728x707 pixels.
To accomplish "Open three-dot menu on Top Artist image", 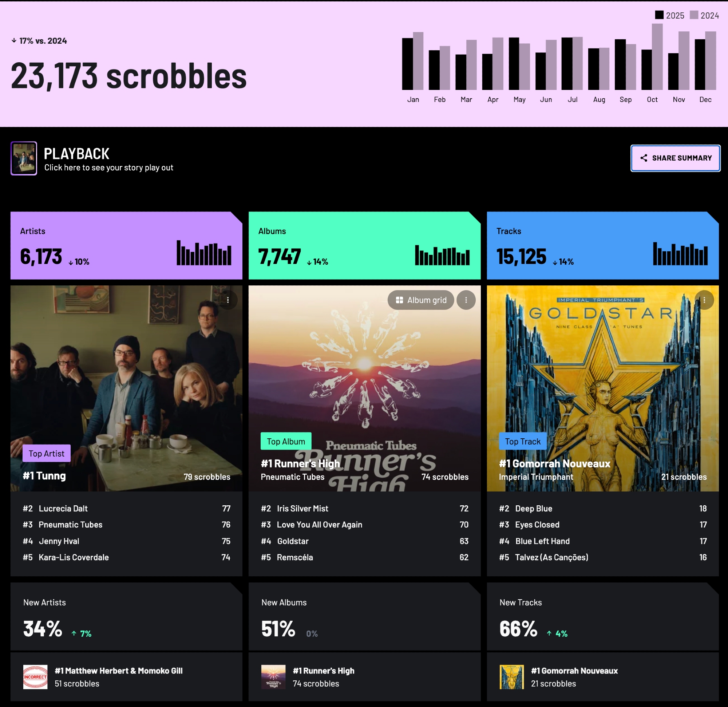I will coord(228,300).
